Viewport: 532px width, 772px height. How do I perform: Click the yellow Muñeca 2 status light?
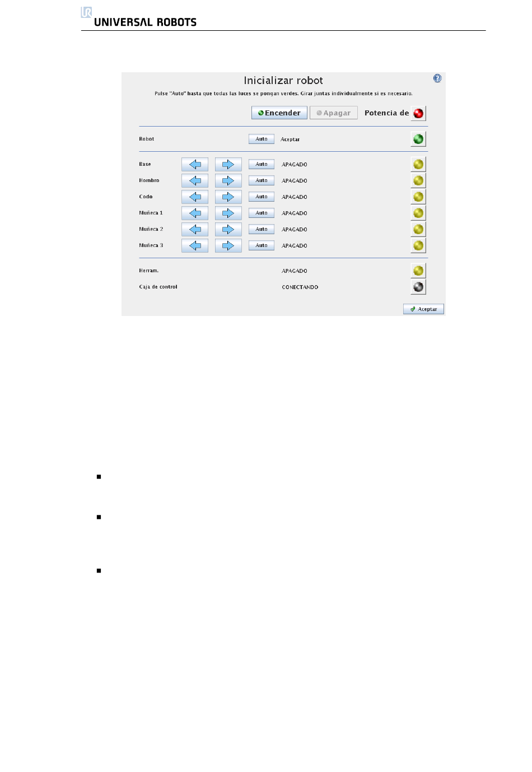click(x=418, y=229)
